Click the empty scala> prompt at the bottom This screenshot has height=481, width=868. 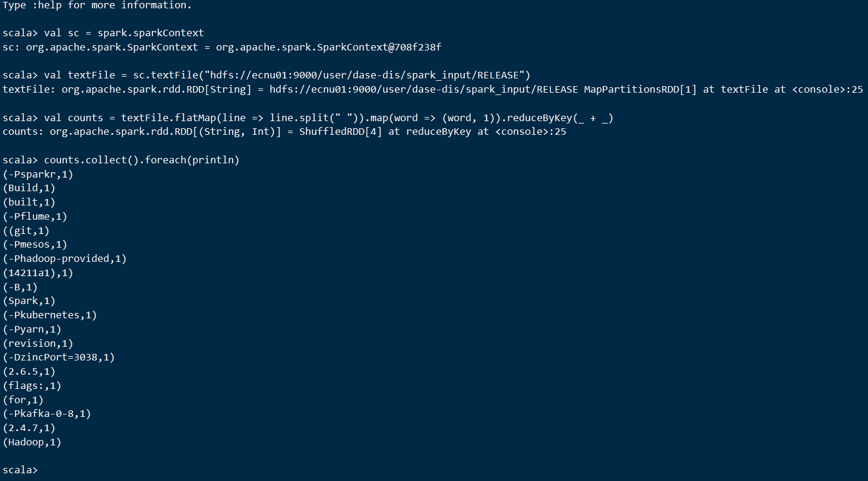(21, 470)
